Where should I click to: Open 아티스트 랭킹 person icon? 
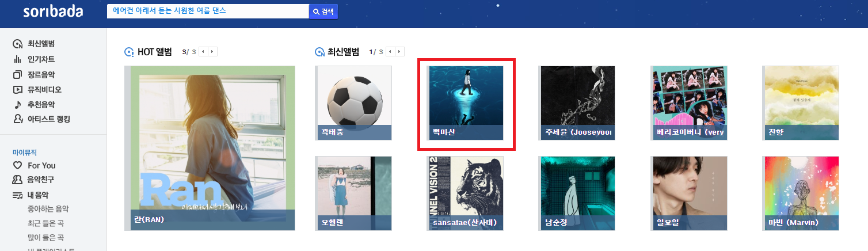point(17,119)
